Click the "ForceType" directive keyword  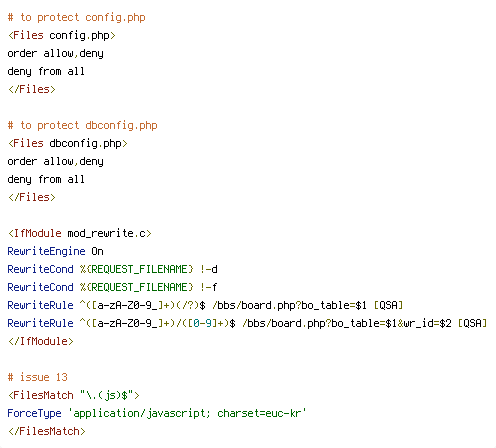34,413
